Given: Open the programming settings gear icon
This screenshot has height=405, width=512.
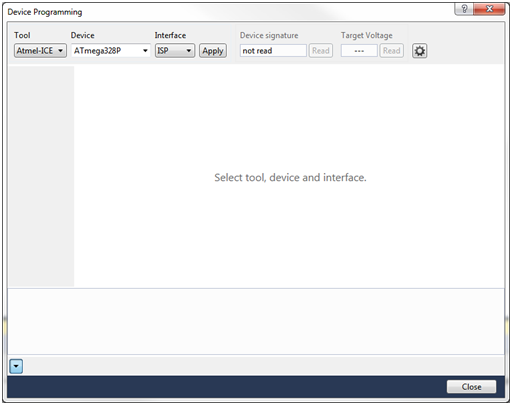Looking at the screenshot, I should tap(419, 51).
